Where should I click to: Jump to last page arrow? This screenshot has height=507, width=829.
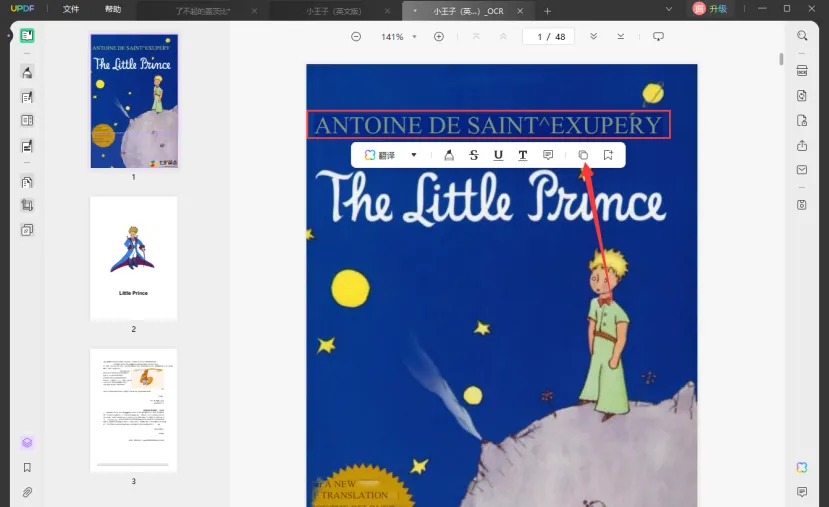pos(621,36)
